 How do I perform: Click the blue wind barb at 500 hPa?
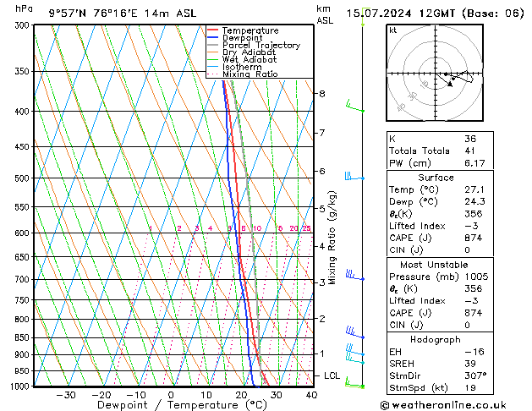(354, 177)
